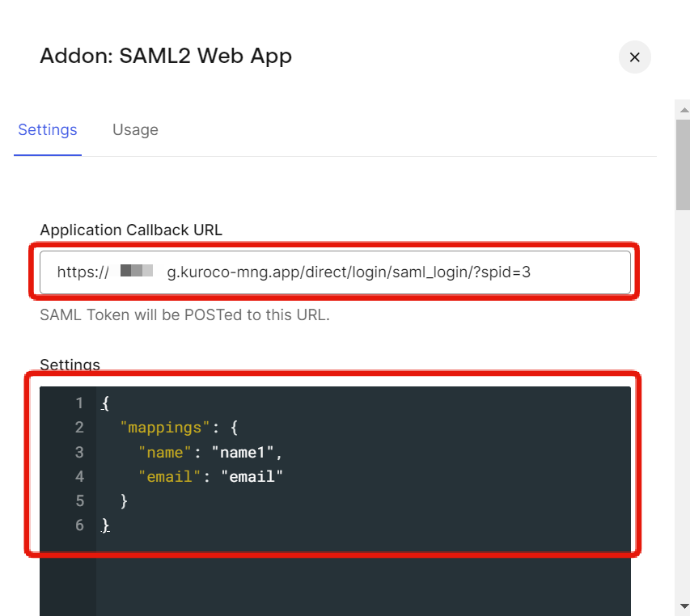Click the "email" key on line 4

coord(169,476)
